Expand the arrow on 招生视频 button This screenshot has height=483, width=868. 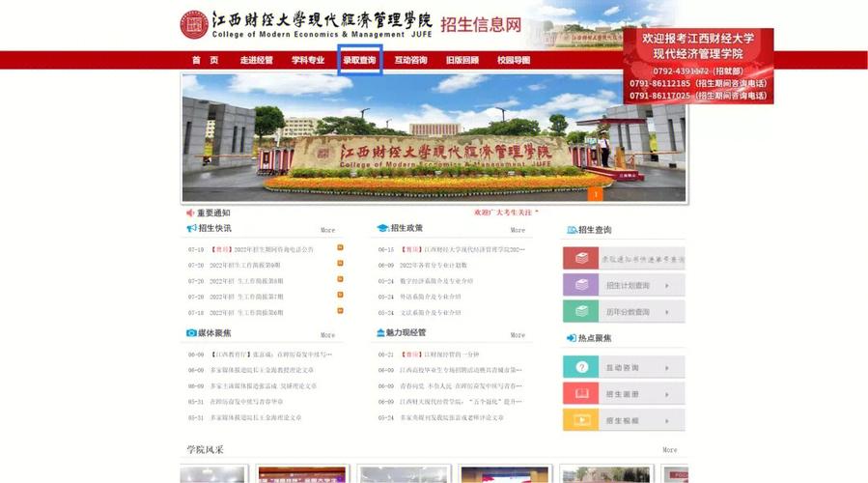coord(666,421)
